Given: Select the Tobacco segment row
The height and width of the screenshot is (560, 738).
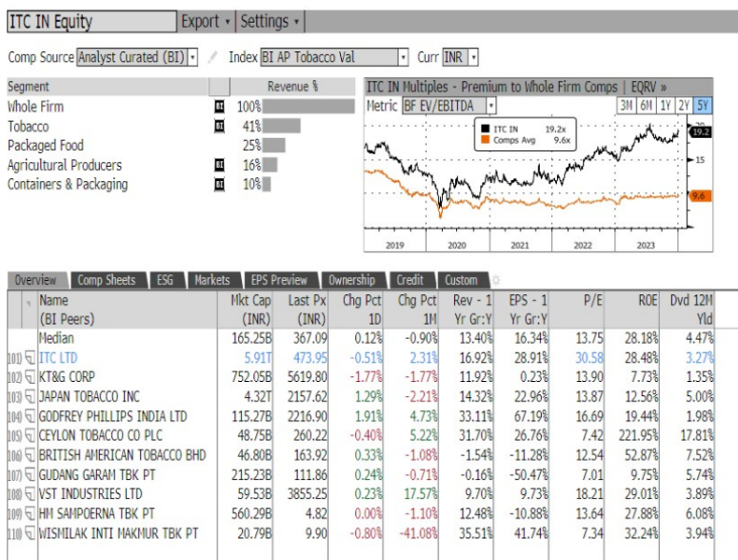Looking at the screenshot, I should point(181,126).
